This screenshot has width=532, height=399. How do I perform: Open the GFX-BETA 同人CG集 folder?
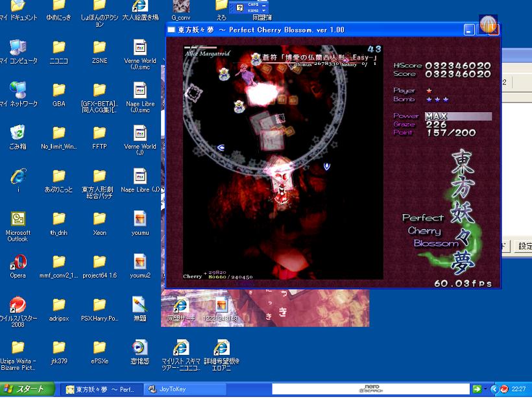click(x=99, y=97)
